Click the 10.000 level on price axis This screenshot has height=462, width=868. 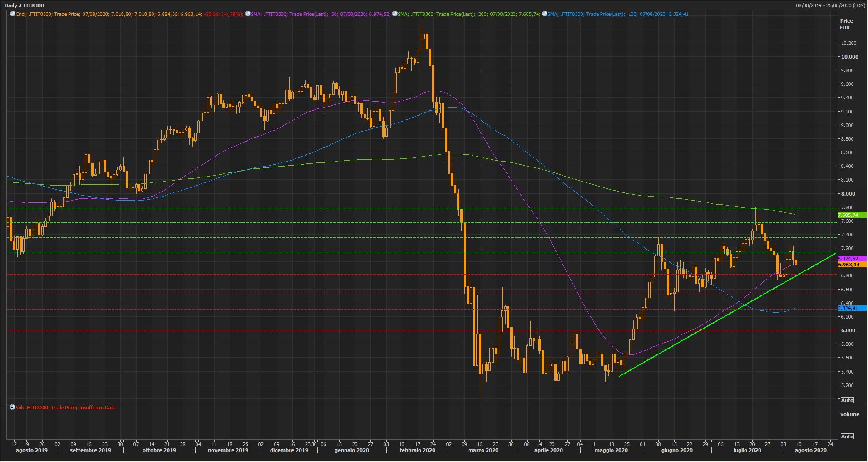point(850,57)
